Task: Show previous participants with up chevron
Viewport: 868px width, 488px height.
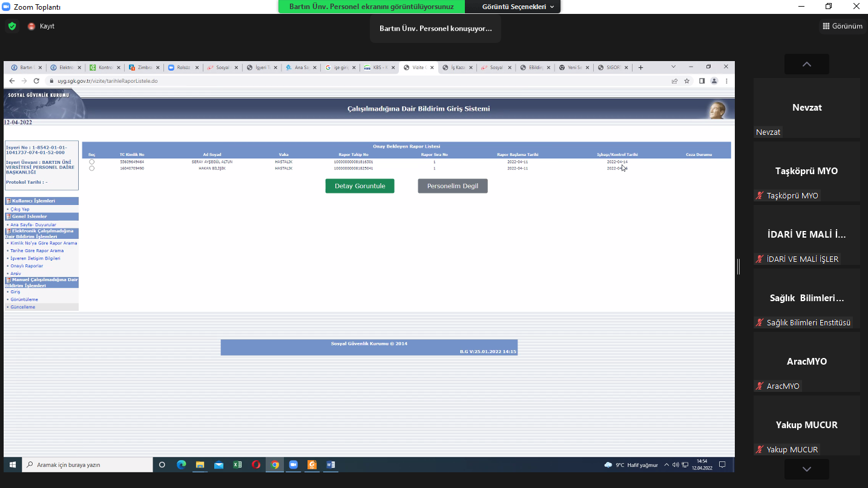Action: tap(807, 64)
